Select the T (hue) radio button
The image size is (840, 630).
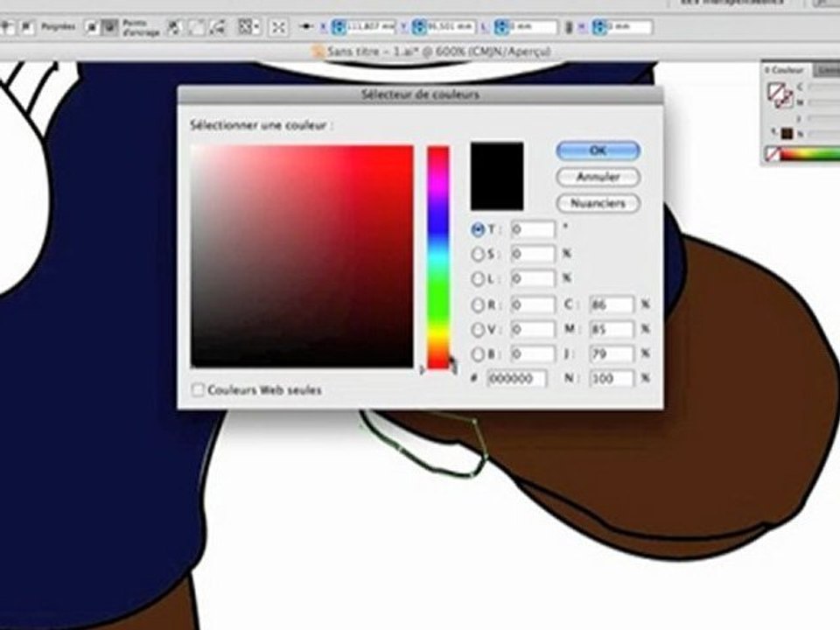(477, 230)
